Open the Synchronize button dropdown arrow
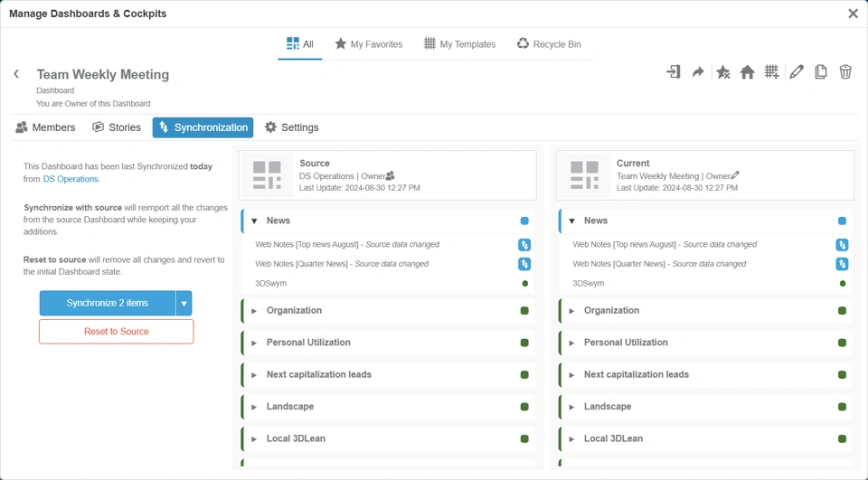This screenshot has width=868, height=480. coord(184,304)
